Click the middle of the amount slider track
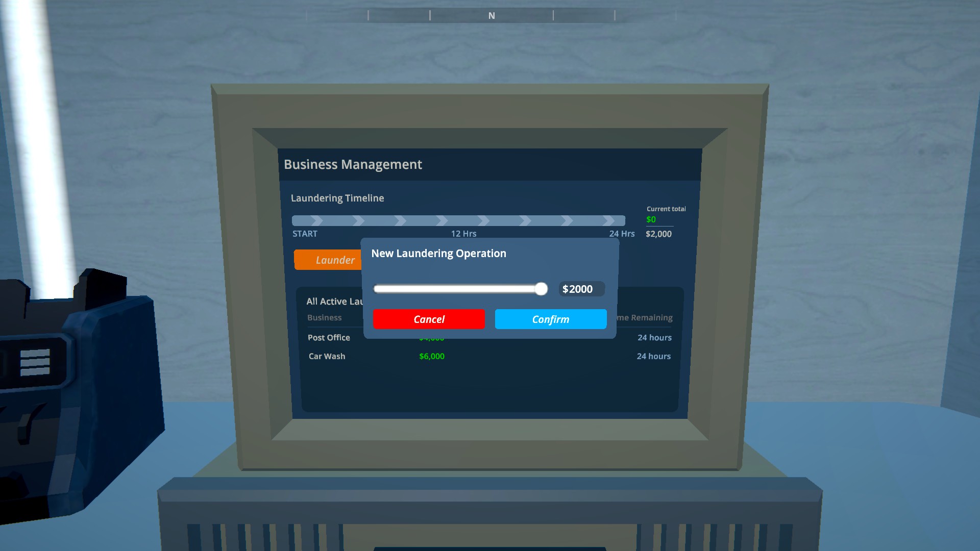980x551 pixels. pos(459,289)
